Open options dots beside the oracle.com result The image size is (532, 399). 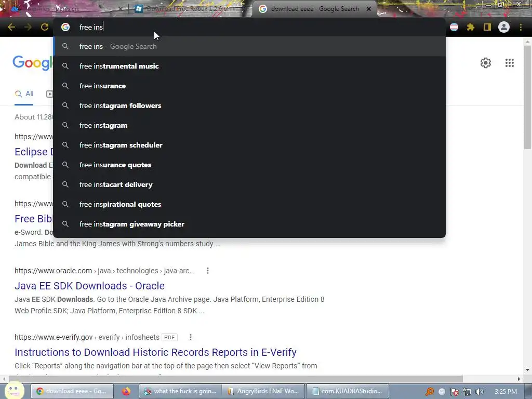[x=208, y=271]
